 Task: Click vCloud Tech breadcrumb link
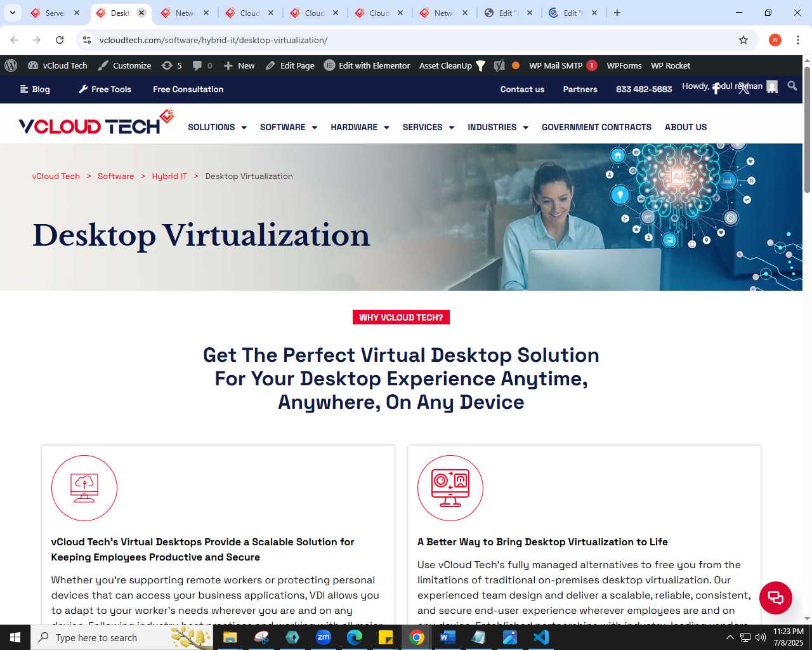[56, 176]
